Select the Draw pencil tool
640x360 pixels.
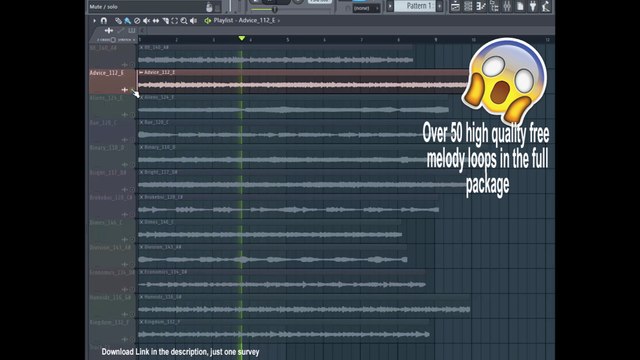point(118,20)
